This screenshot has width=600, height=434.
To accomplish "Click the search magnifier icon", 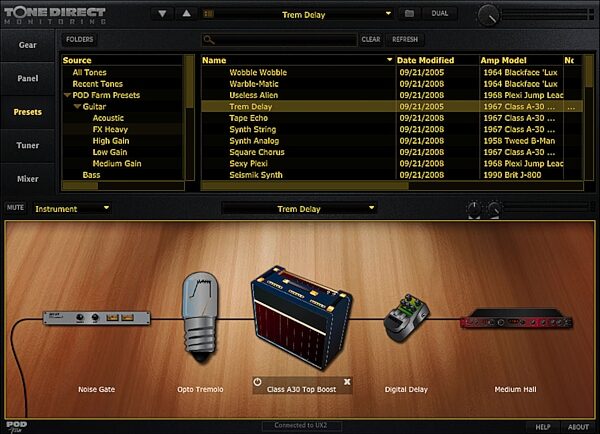I will (x=209, y=39).
